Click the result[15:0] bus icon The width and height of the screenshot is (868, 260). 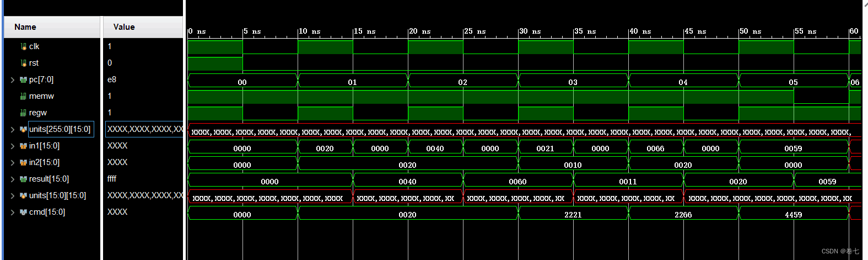(x=23, y=179)
